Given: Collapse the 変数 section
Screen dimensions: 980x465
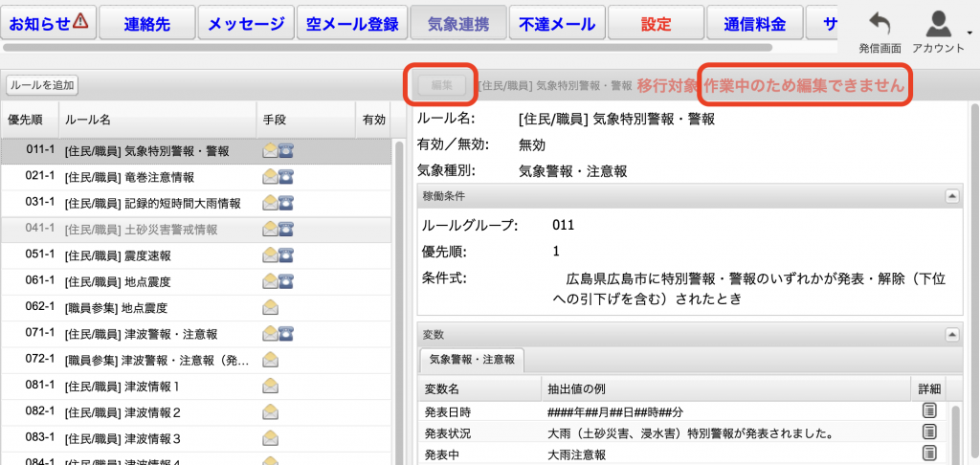Looking at the screenshot, I should pos(951,334).
